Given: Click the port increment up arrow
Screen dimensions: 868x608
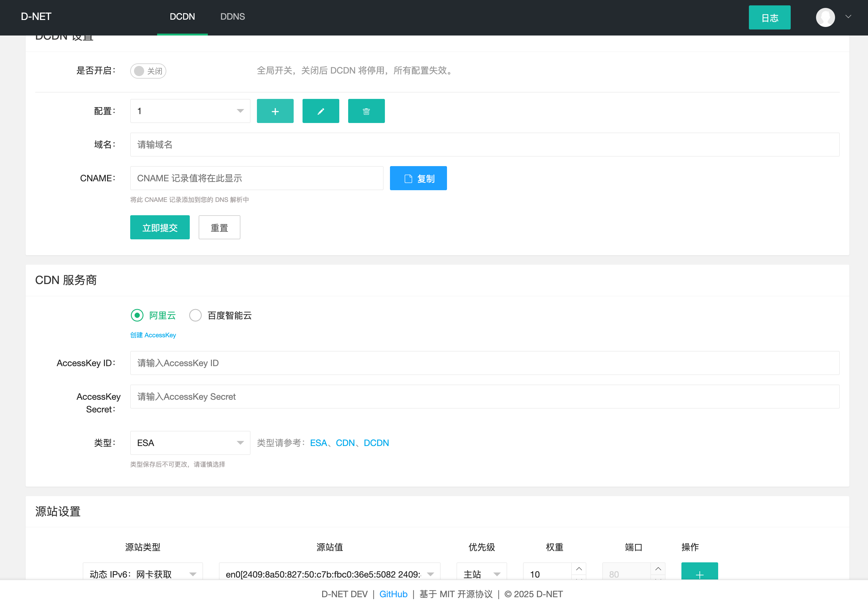Looking at the screenshot, I should point(658,569).
